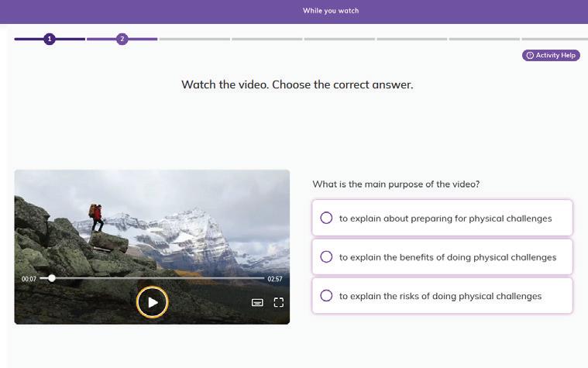588x368 pixels.
Task: Select radio for benefits of physical challenges
Action: [x=326, y=257]
